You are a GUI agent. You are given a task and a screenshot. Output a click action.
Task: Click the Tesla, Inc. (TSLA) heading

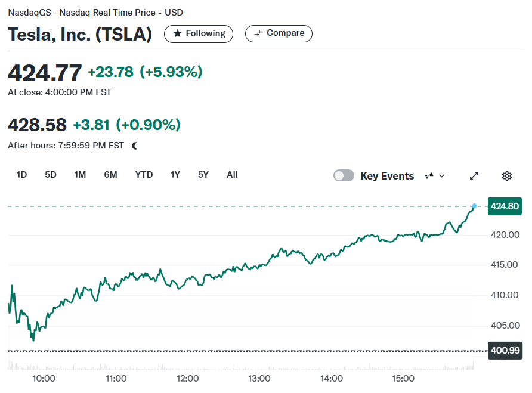coord(80,34)
